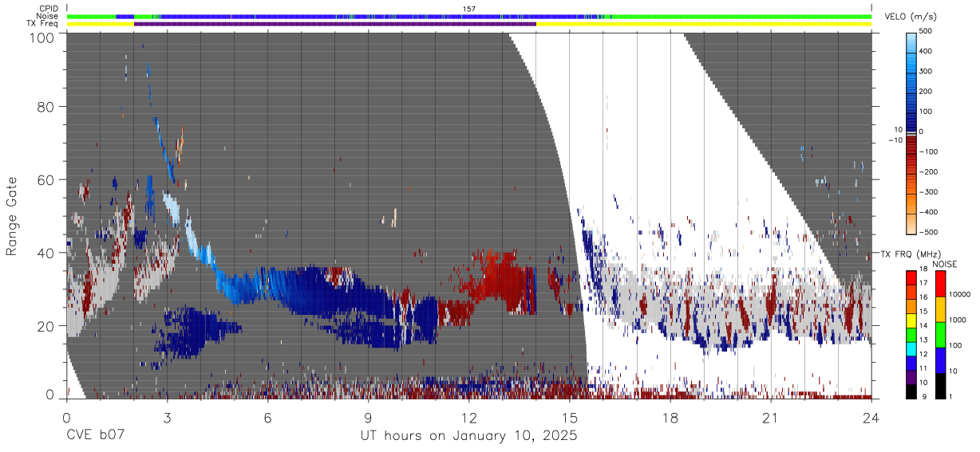This screenshot has height=452, width=980.
Task: Click the Noise row label above the plot
Action: tap(49, 16)
